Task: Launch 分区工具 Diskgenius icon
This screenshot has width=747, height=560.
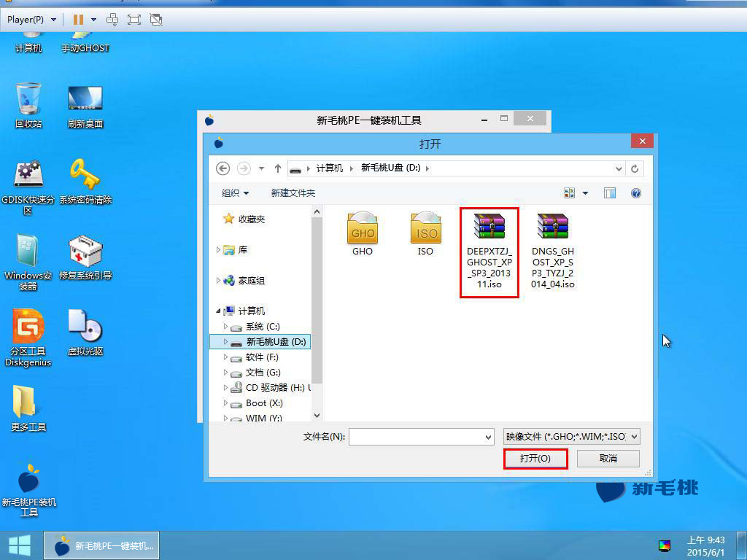Action: tap(28, 338)
